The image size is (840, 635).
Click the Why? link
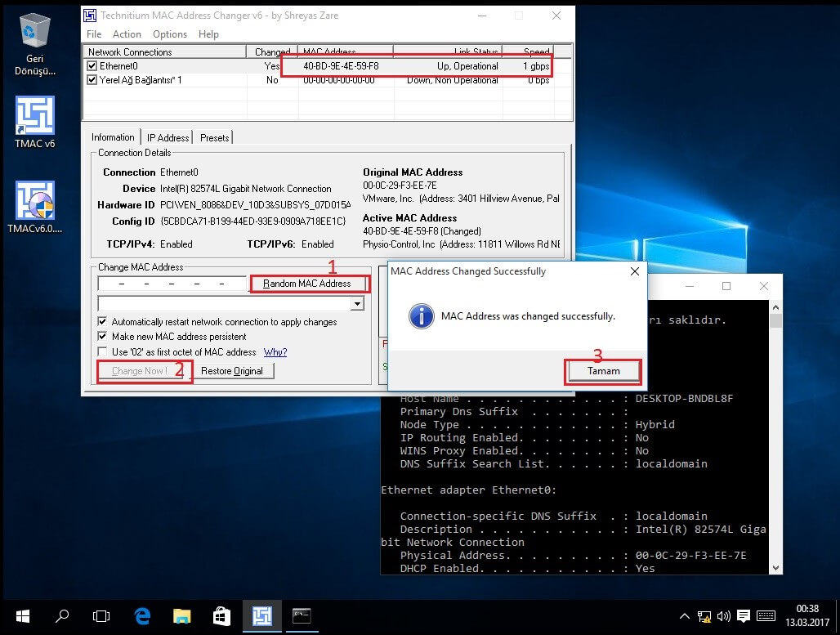[x=275, y=352]
